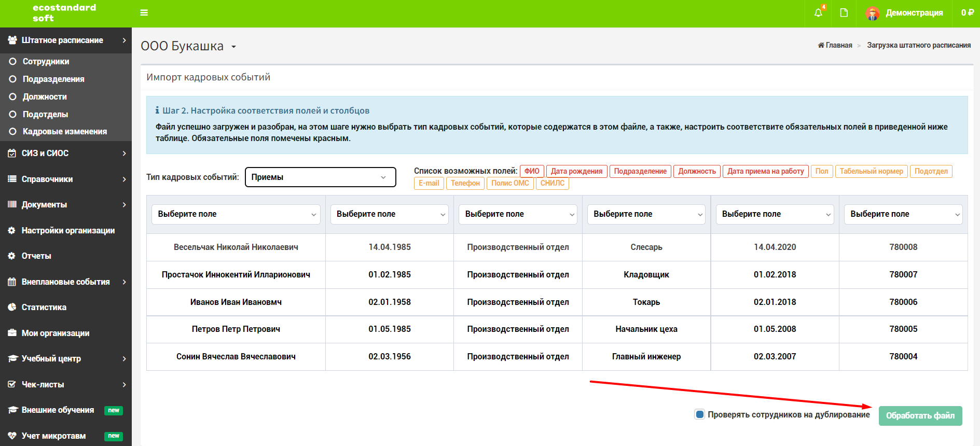This screenshot has width=980, height=446.
Task: Click the Отчеты gear icon in the sidebar
Action: [x=12, y=256]
